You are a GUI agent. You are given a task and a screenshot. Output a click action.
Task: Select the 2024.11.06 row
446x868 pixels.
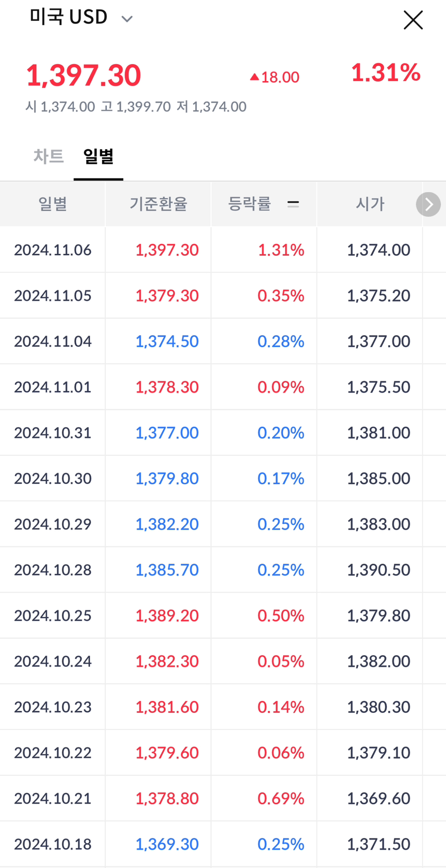(x=52, y=249)
